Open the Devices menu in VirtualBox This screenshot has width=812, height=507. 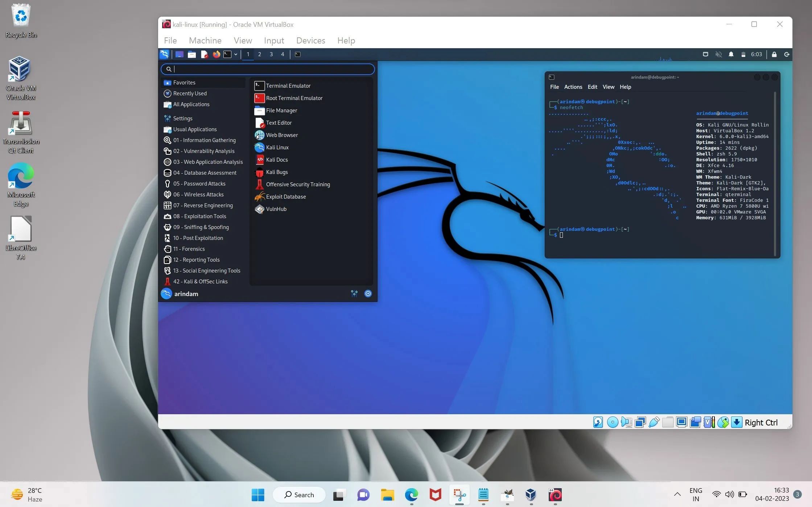point(310,40)
